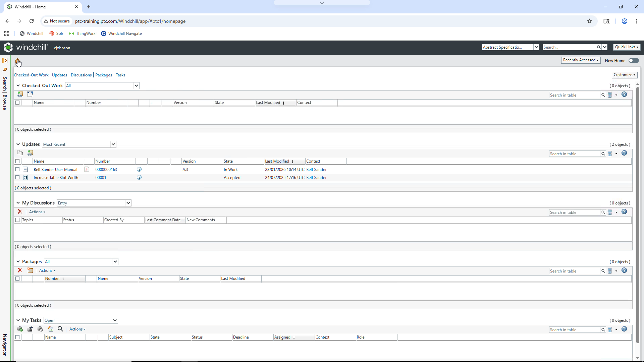This screenshot has height=362, width=644.
Task: Jump to the Discussions section link
Action: click(81, 75)
